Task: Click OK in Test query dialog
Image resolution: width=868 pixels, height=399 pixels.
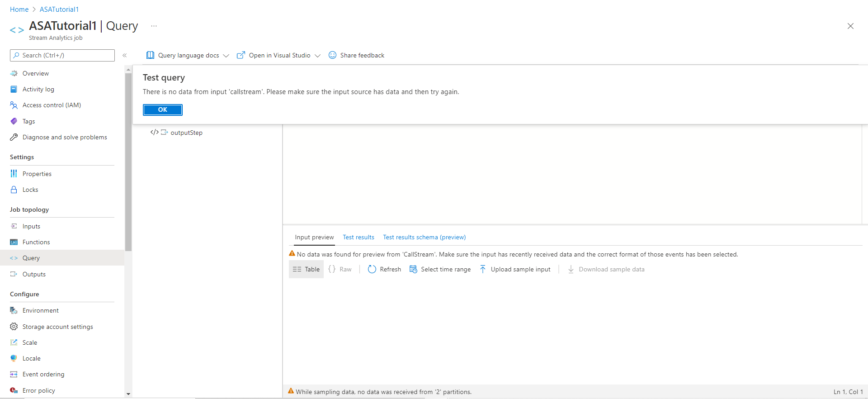Action: 163,109
